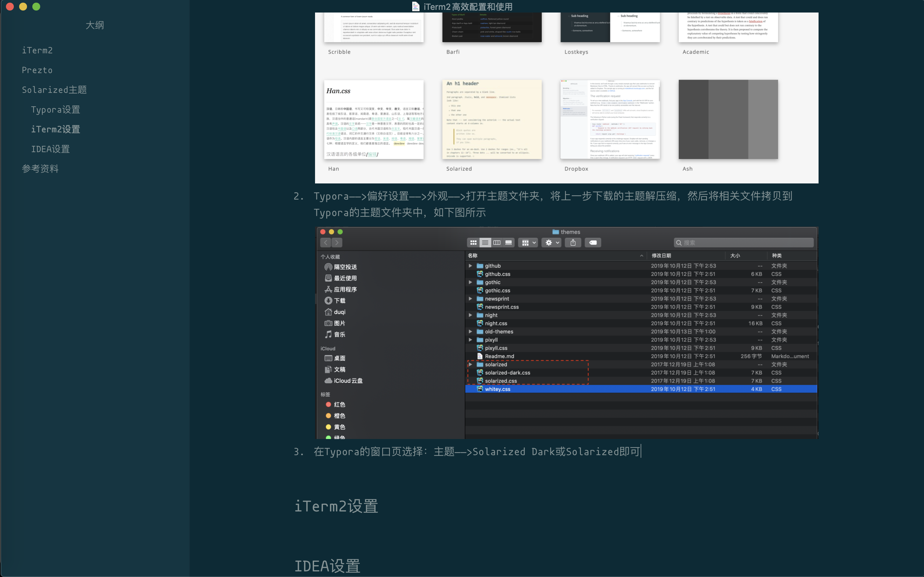The image size is (924, 577).
Task: Select the solarized-dark.css file row
Action: pyautogui.click(x=507, y=373)
